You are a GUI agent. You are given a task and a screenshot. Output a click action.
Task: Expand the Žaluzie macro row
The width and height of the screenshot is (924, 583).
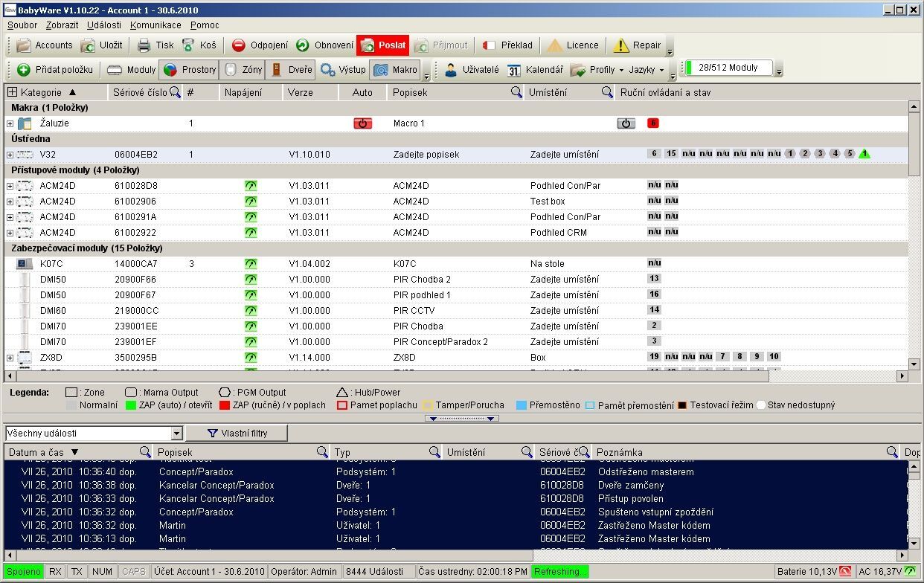pos(10,123)
